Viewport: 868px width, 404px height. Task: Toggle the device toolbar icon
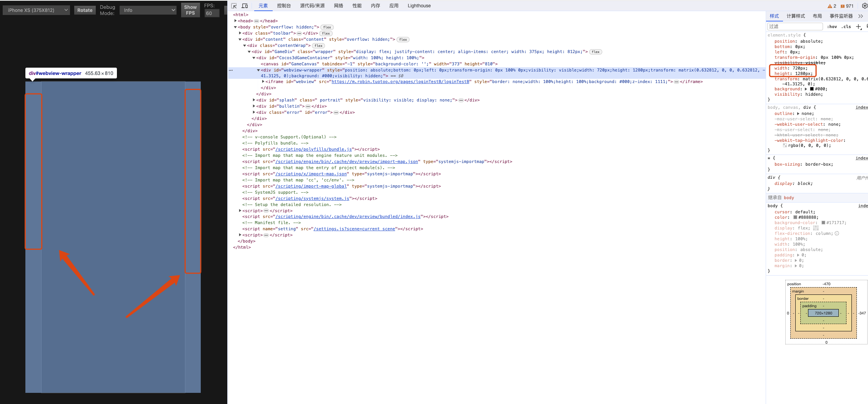click(x=245, y=6)
